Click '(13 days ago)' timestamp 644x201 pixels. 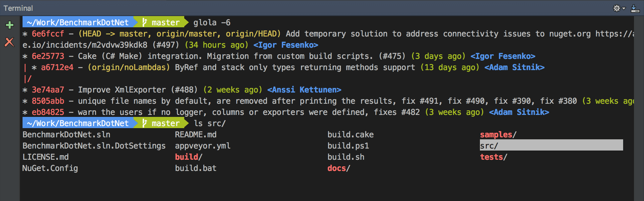(450, 68)
